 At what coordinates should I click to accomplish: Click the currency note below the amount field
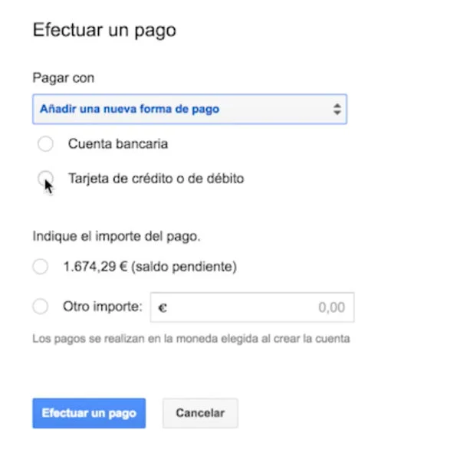(x=191, y=338)
